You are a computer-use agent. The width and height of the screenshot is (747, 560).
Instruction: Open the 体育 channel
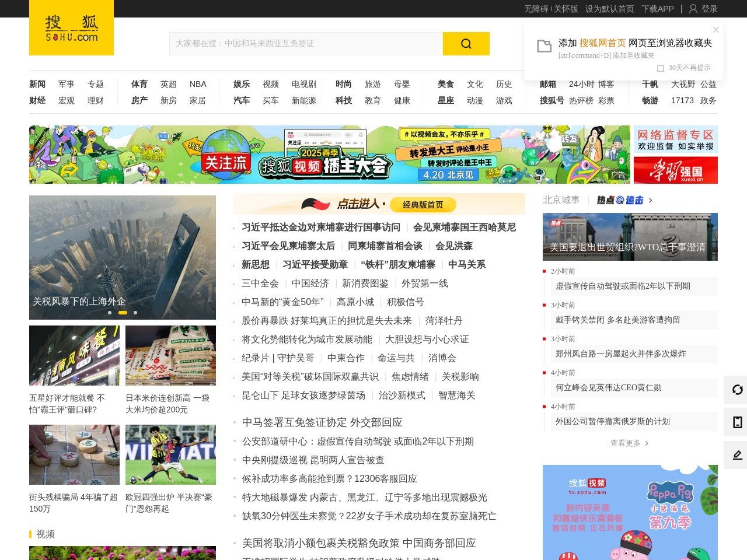tap(139, 84)
